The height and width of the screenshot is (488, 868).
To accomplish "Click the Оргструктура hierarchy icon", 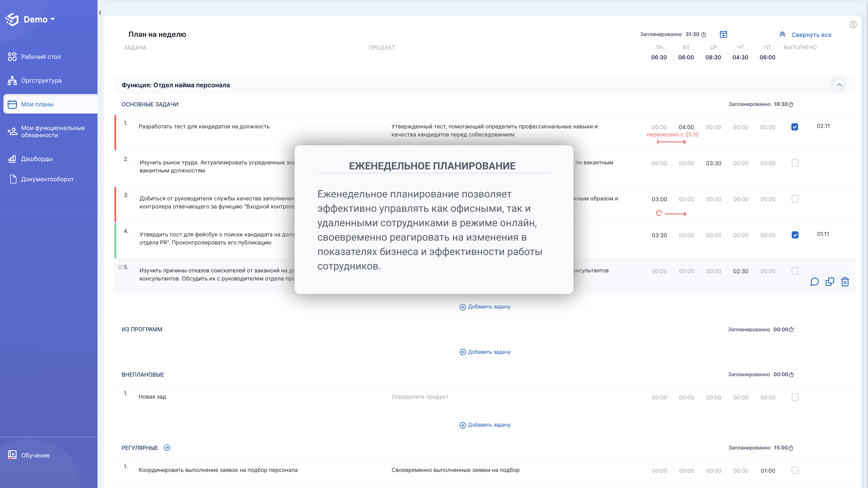I will point(12,80).
